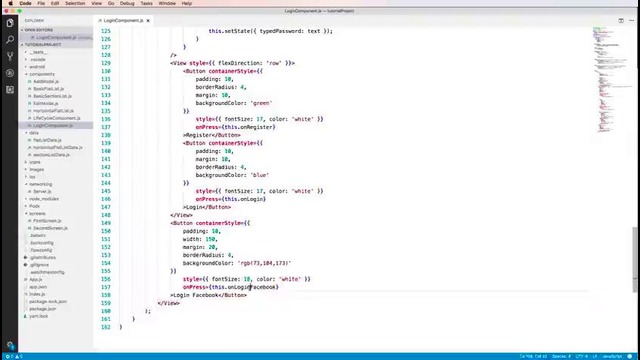
Task: Expand the android folder
Action: (37, 67)
